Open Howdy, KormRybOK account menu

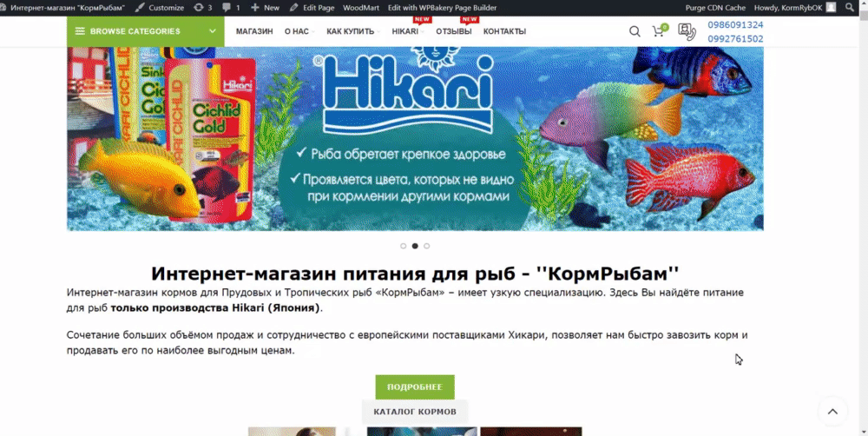point(794,8)
